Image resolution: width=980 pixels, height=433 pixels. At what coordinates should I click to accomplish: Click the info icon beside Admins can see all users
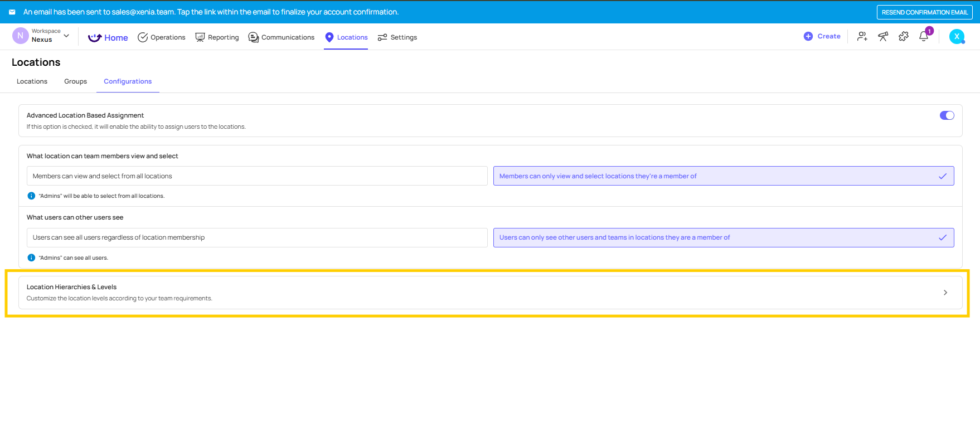(31, 257)
